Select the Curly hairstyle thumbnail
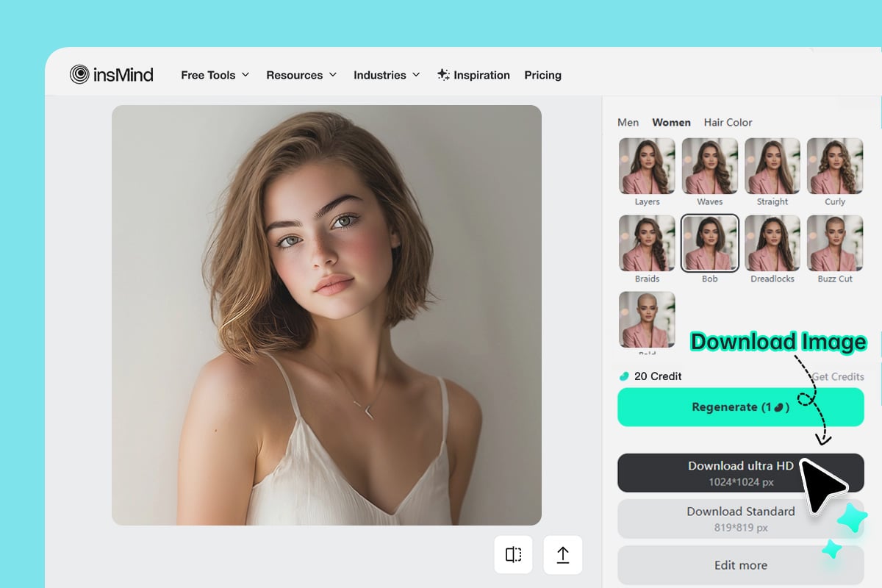 coord(835,166)
